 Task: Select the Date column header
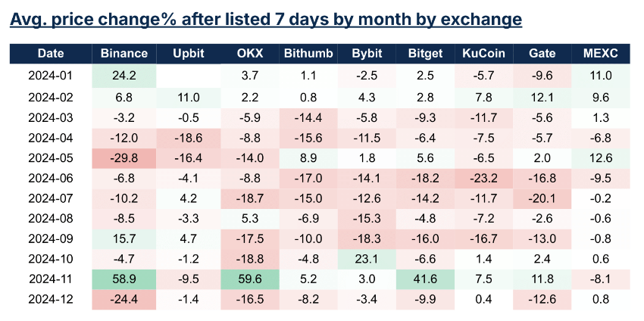tap(48, 54)
